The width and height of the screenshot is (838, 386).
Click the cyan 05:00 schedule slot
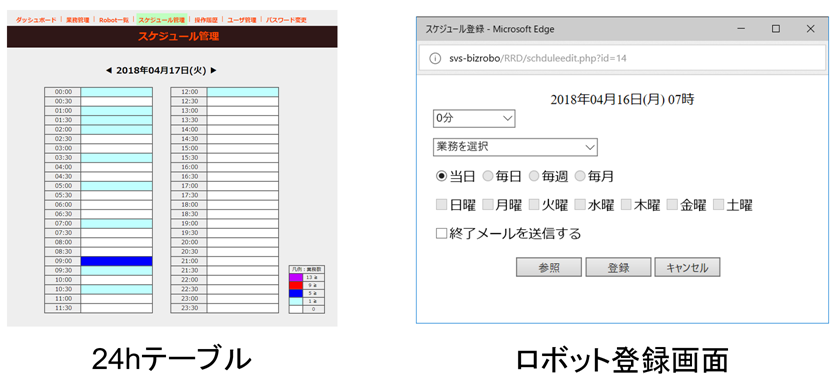pos(117,186)
